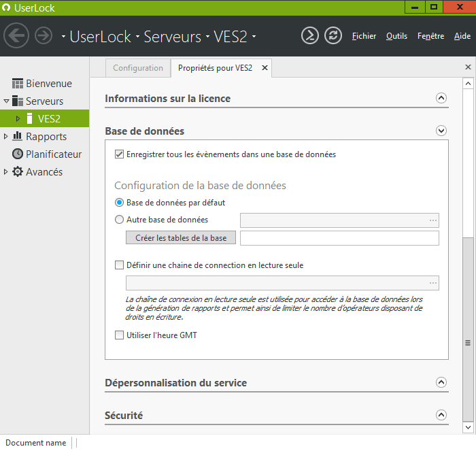
Task: Expand the Rapports tree node
Action: (5, 136)
